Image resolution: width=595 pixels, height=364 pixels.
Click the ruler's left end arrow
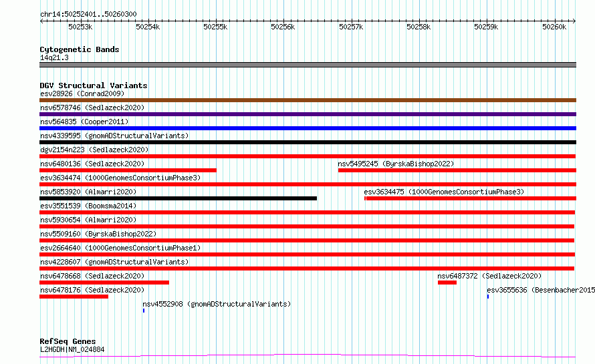[41, 21]
